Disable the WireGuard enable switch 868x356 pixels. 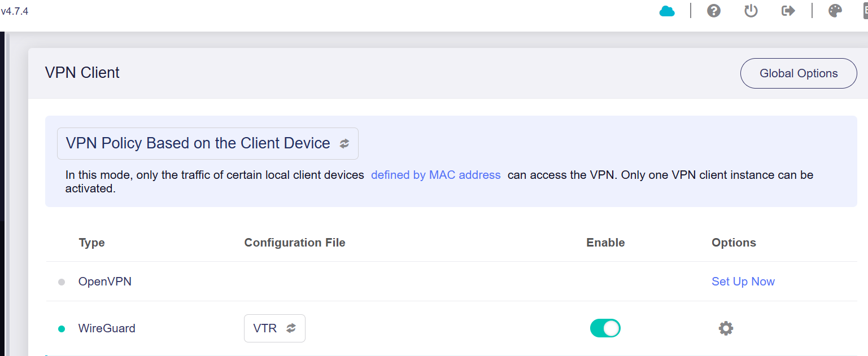[605, 328]
